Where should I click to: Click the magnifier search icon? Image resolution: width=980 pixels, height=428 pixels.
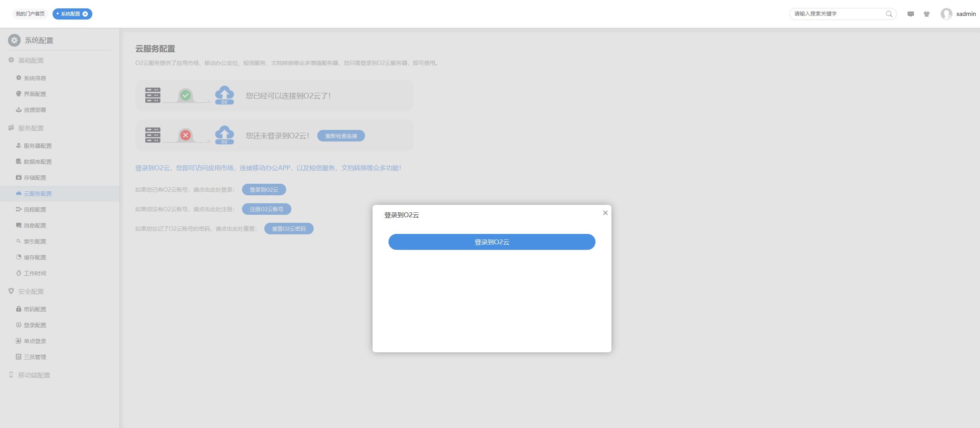889,14
